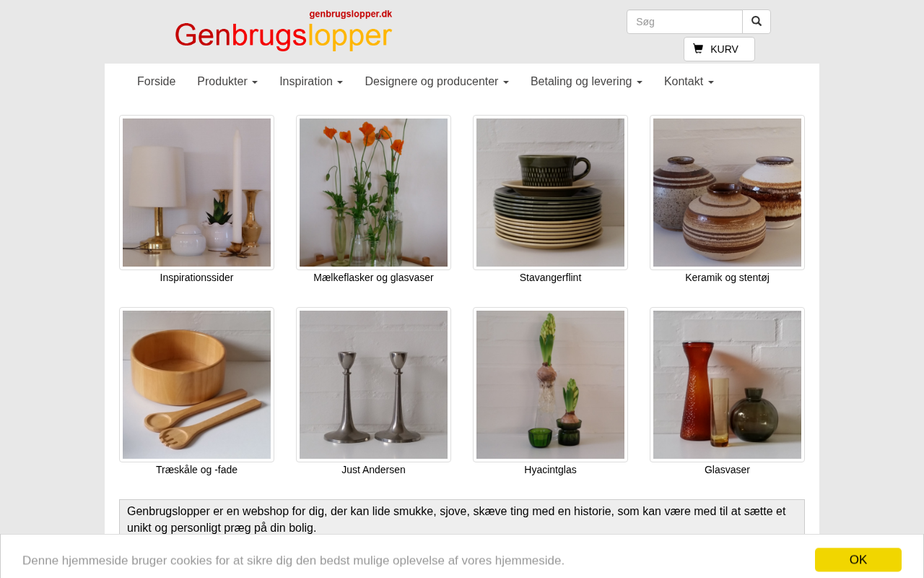
Task: Go to Forside menu item
Action: (156, 82)
